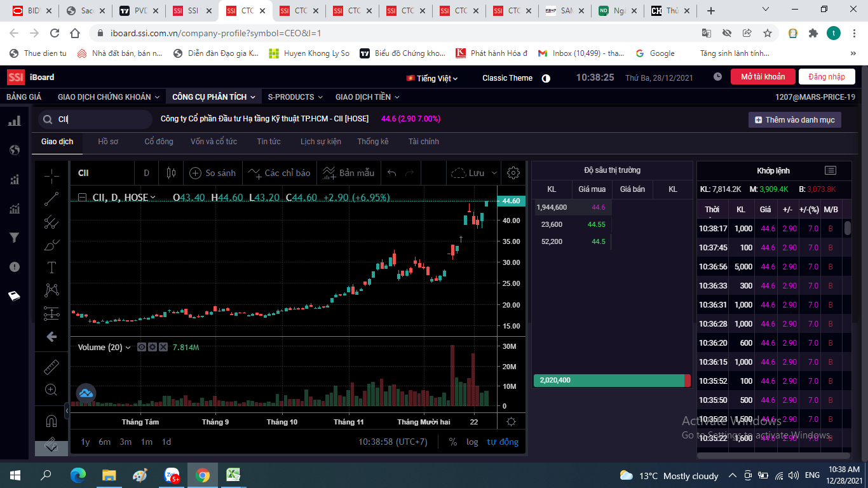Open chart settings gear

tap(513, 173)
